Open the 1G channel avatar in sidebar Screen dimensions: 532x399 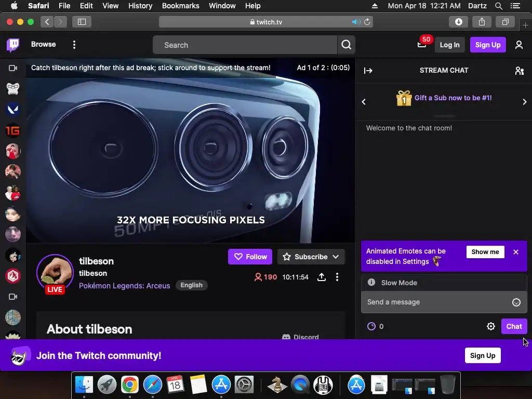click(x=13, y=130)
